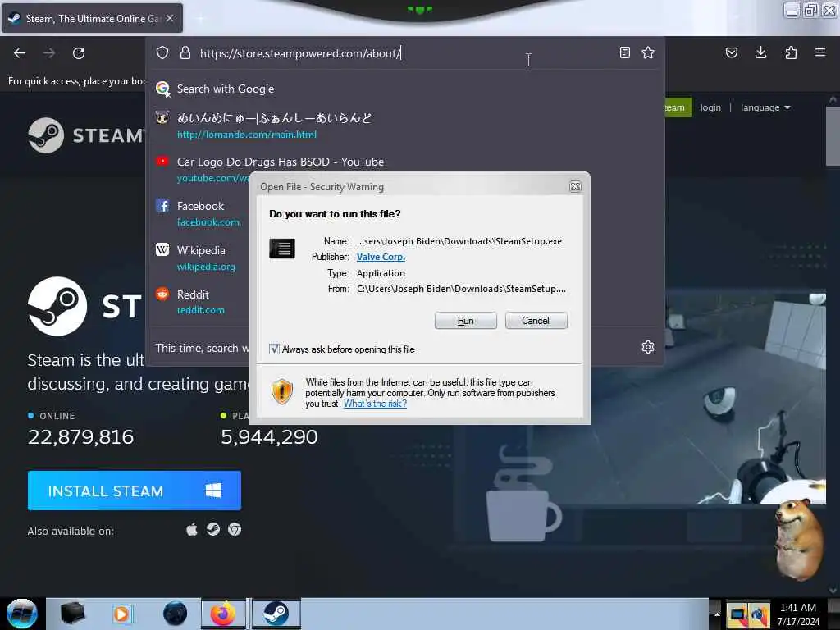
Task: Click Run in the security warning
Action: [466, 321]
